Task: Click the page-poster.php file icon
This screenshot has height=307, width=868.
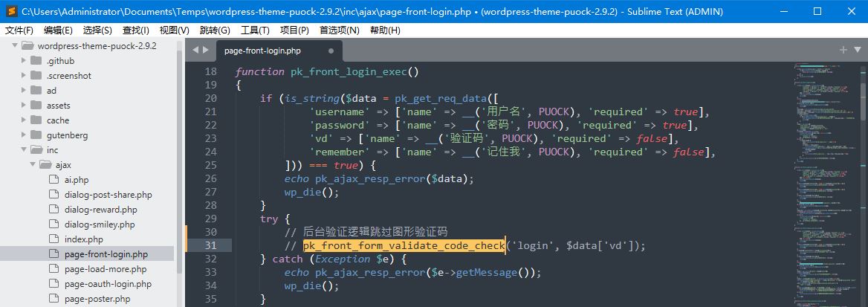Action: pos(54,299)
